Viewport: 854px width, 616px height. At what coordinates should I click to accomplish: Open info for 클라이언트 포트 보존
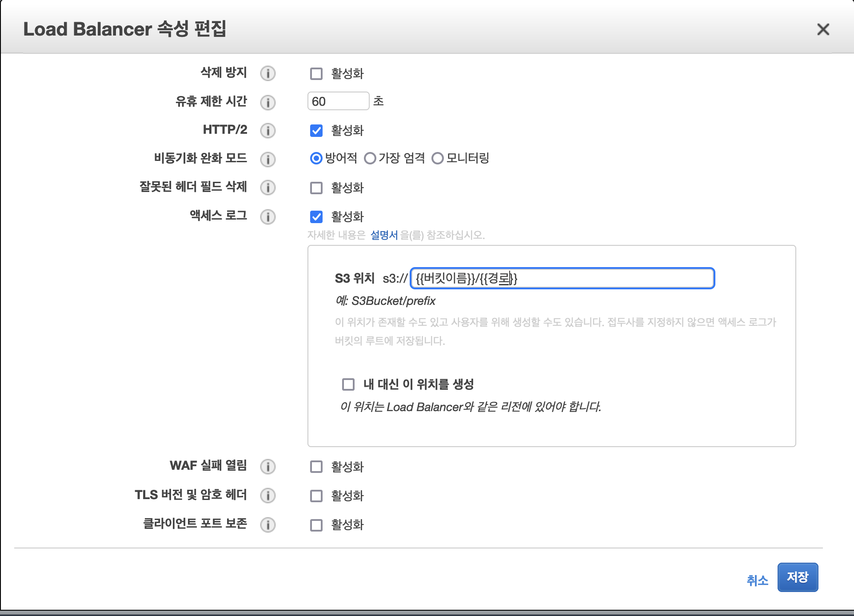click(x=267, y=525)
